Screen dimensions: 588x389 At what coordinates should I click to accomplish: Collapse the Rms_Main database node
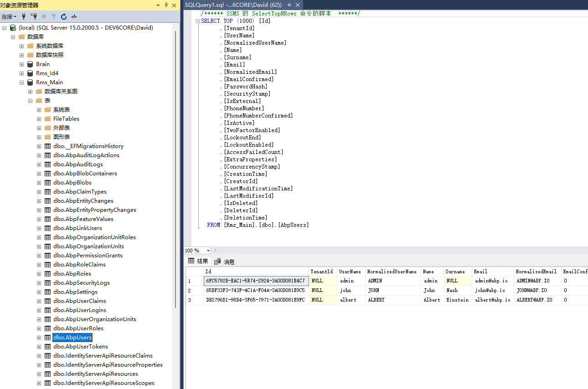click(x=21, y=82)
